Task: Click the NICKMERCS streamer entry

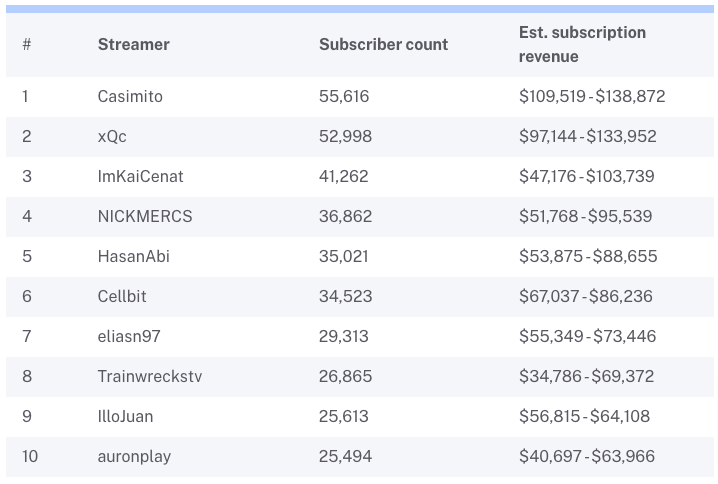Action: [x=145, y=217]
